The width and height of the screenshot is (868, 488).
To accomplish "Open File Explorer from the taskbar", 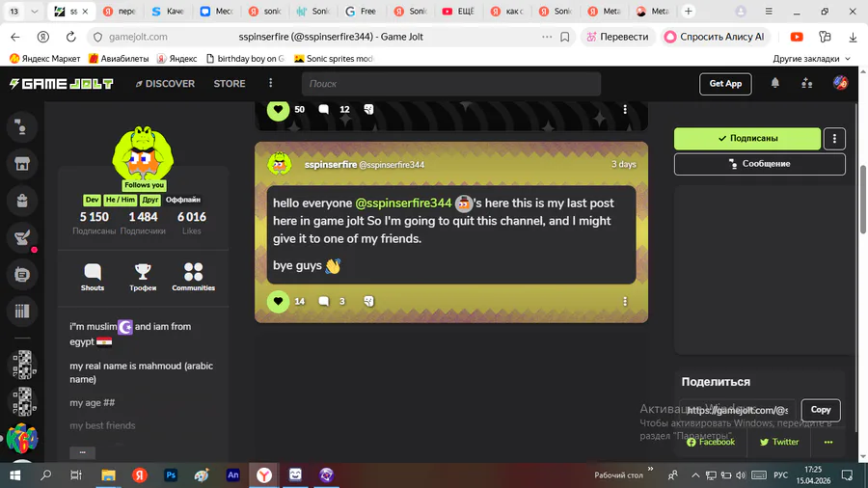I will [x=108, y=474].
